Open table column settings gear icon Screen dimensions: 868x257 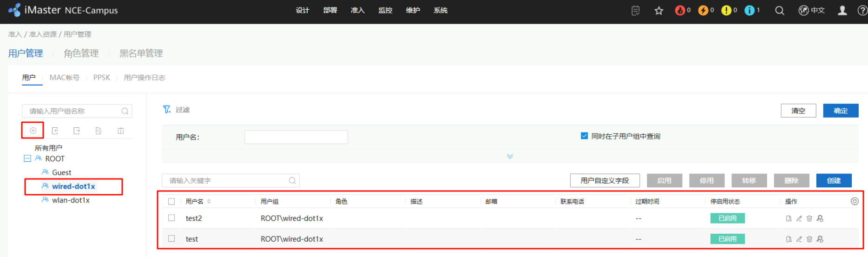click(x=854, y=201)
